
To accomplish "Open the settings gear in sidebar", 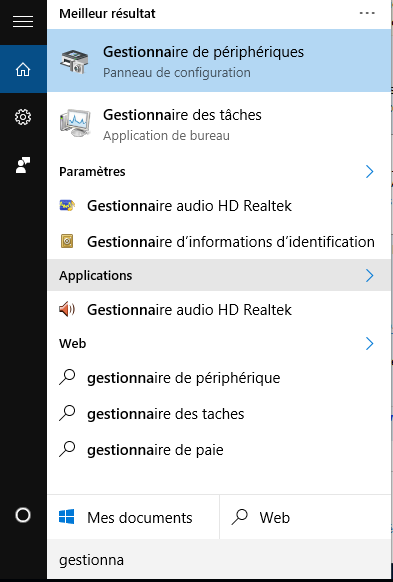I will point(23,117).
